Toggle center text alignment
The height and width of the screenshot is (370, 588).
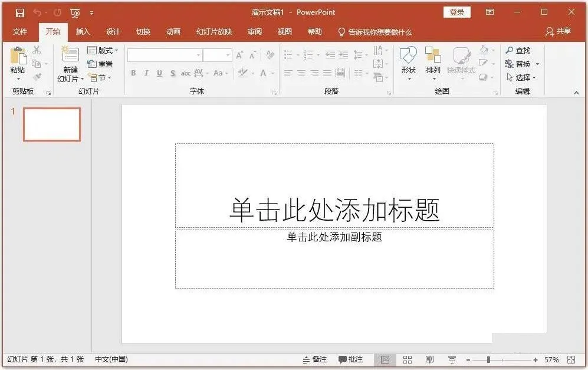tap(301, 73)
